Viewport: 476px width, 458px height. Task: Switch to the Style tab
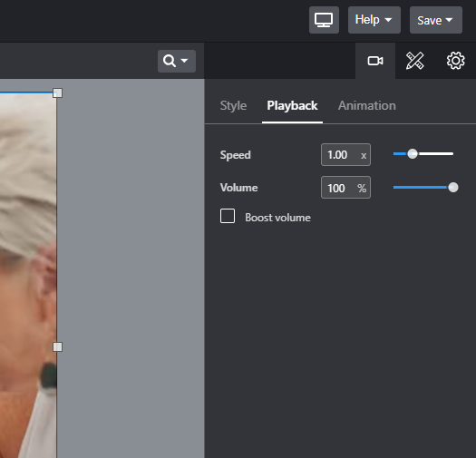(x=233, y=106)
